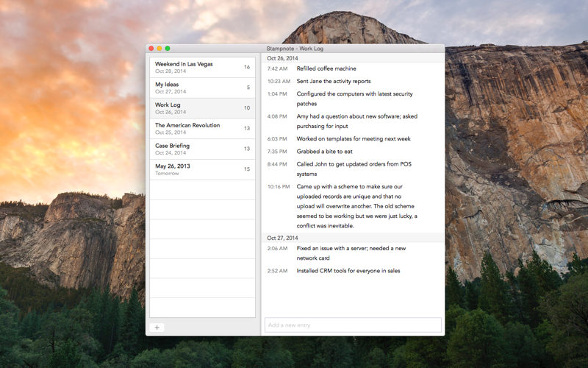Click the Oct 26, 2014 date header
Screen dimensions: 588x368
(282, 58)
